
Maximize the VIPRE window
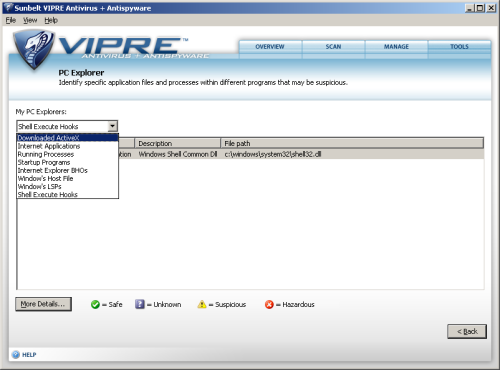480,8
